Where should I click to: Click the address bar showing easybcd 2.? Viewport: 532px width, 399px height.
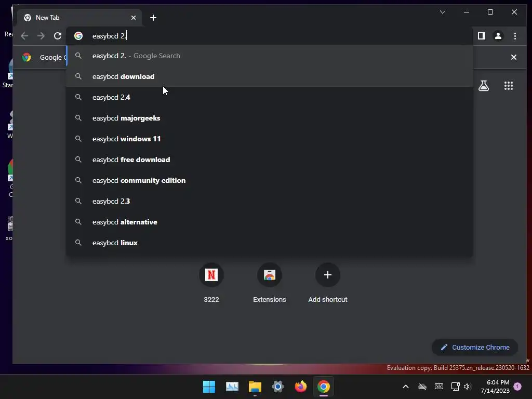[x=270, y=36]
